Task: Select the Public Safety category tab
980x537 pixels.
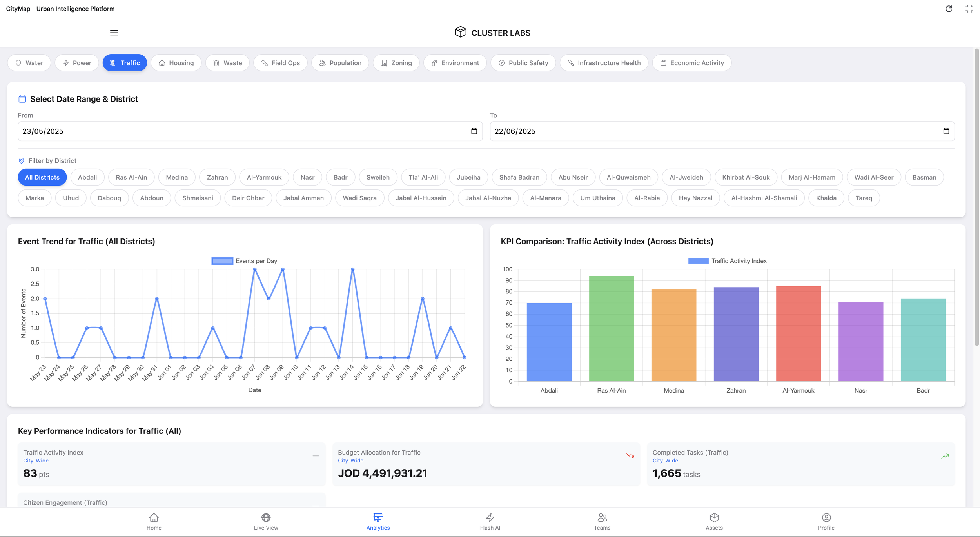Action: pos(523,63)
